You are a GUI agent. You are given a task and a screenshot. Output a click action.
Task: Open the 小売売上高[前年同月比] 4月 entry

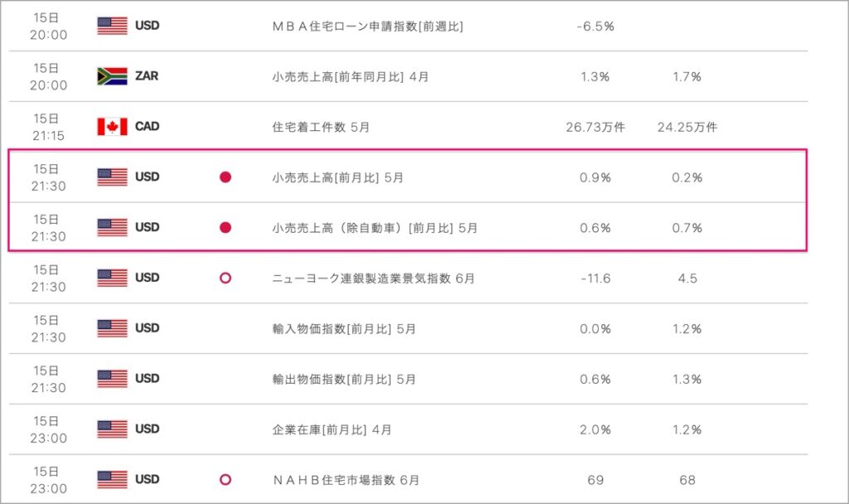coord(351,77)
